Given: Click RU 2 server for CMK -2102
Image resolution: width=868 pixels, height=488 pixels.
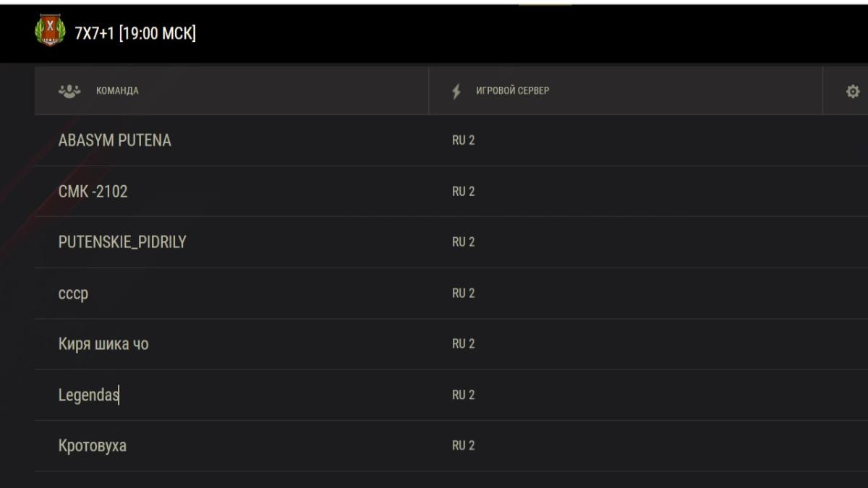Looking at the screenshot, I should tap(464, 192).
